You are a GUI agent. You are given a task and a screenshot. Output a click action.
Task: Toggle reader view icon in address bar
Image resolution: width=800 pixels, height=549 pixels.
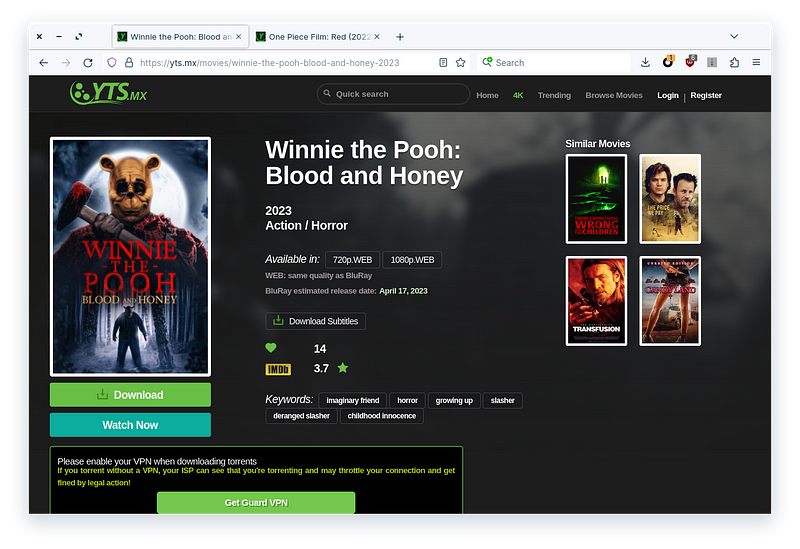click(x=443, y=63)
